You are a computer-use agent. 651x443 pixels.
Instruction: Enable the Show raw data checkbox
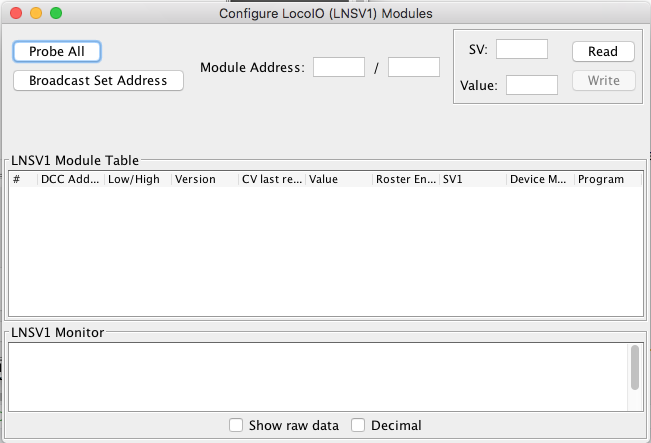pos(236,425)
